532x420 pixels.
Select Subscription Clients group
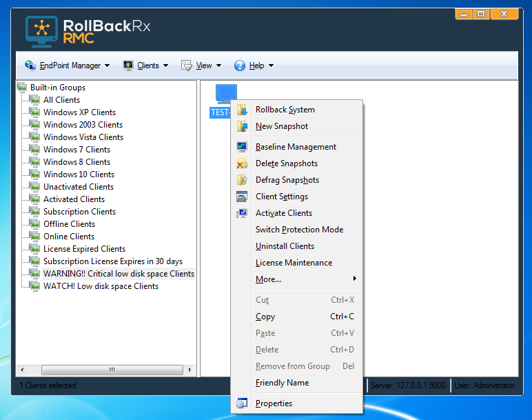79,212
